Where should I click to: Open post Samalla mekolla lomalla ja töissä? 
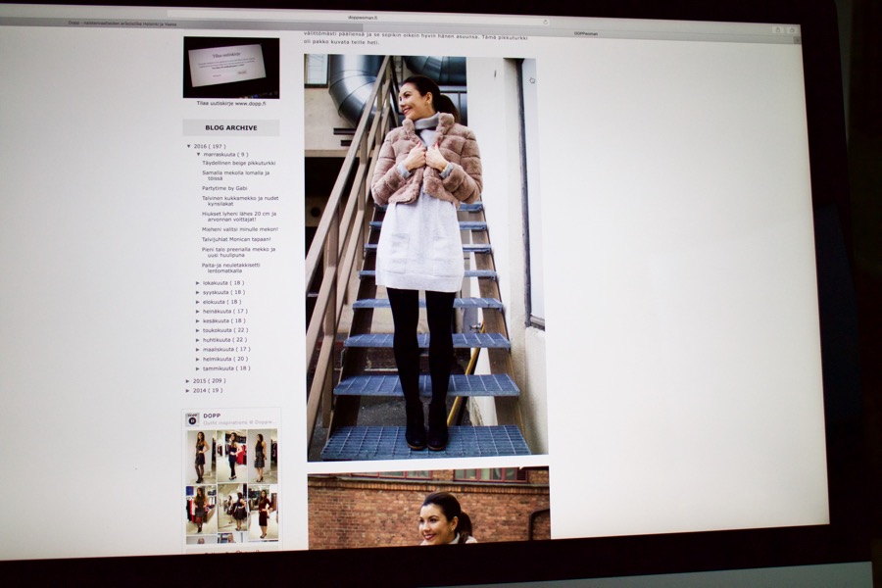[x=235, y=175]
